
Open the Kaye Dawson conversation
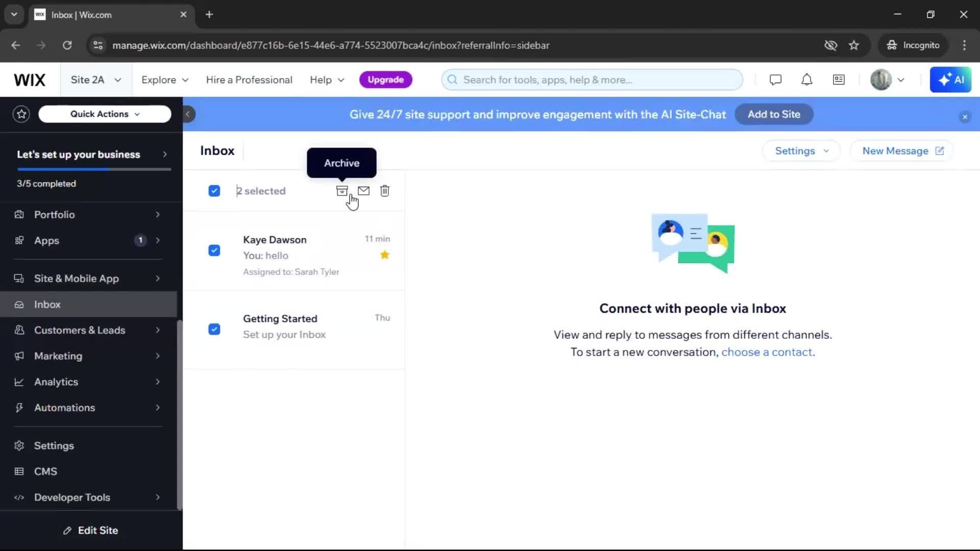(294, 251)
